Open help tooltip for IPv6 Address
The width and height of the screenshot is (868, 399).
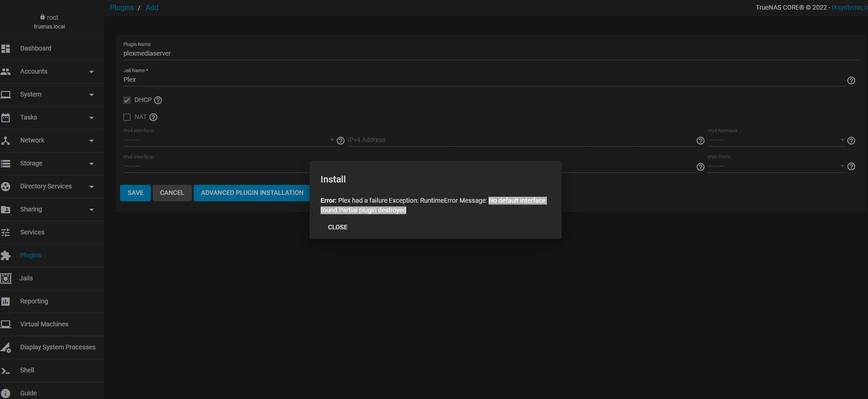(x=701, y=167)
